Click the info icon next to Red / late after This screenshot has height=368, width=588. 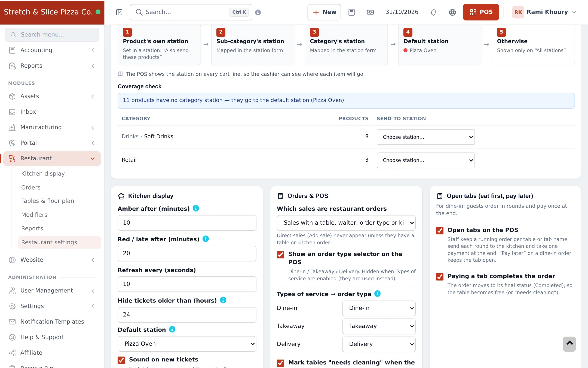pos(206,239)
